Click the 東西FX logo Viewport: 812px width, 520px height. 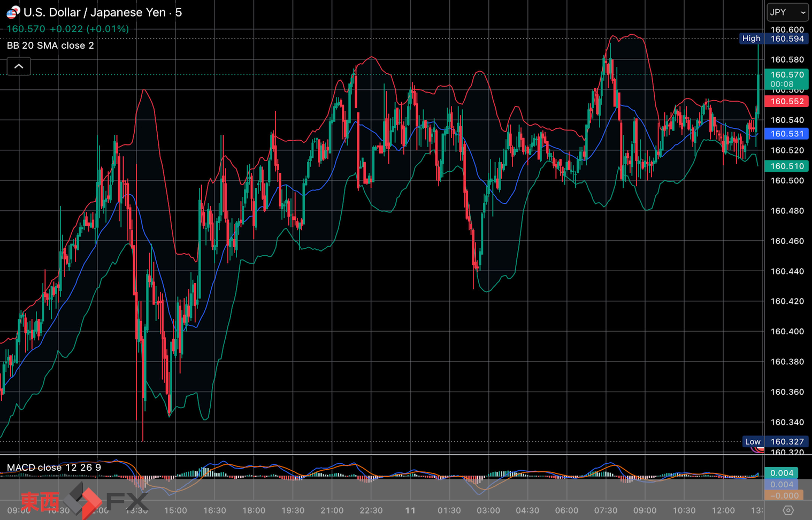tap(84, 501)
